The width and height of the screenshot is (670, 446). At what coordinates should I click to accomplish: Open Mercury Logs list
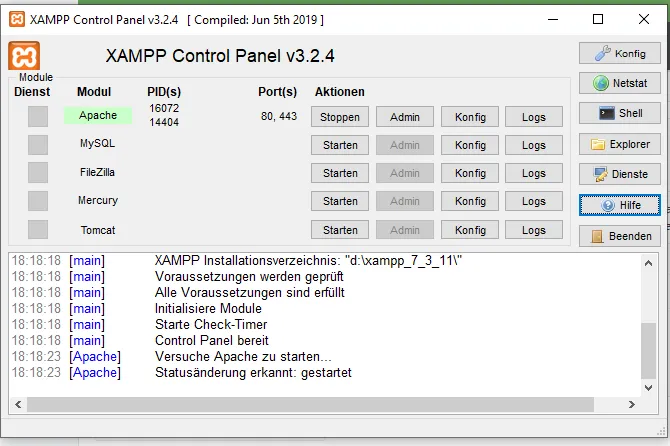(534, 201)
